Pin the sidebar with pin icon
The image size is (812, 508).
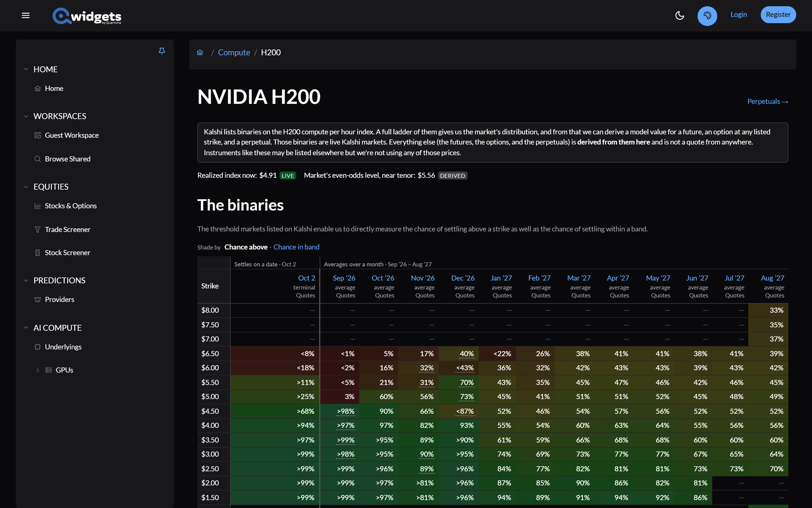(x=162, y=51)
